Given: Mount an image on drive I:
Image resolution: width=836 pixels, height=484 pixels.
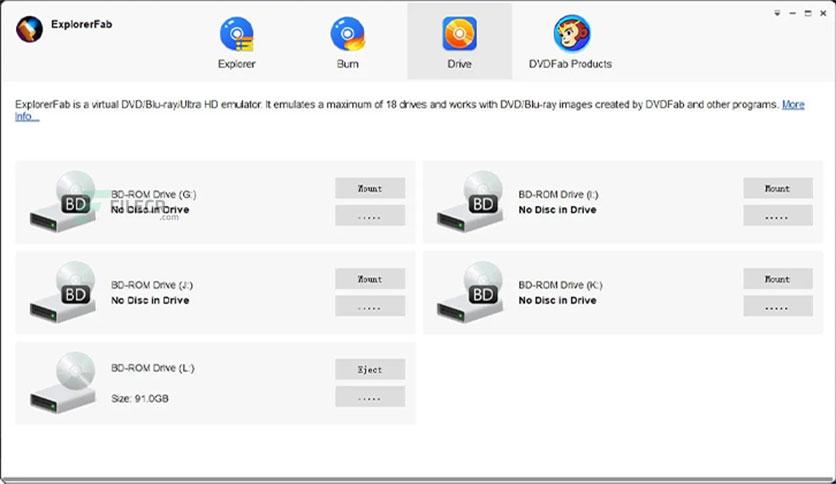Looking at the screenshot, I should [x=778, y=188].
